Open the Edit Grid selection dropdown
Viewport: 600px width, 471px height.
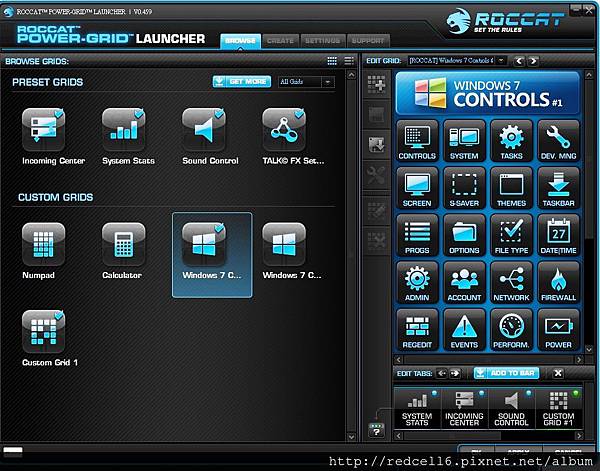457,60
